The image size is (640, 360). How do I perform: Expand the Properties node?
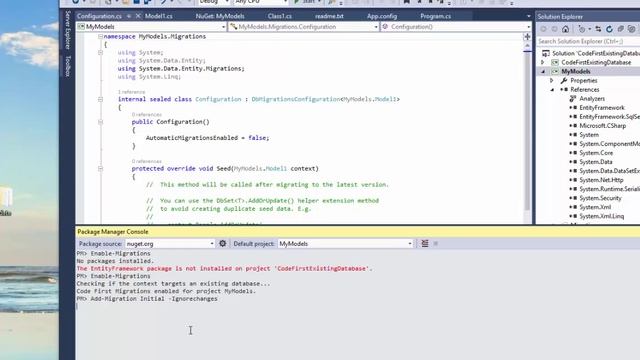click(552, 80)
